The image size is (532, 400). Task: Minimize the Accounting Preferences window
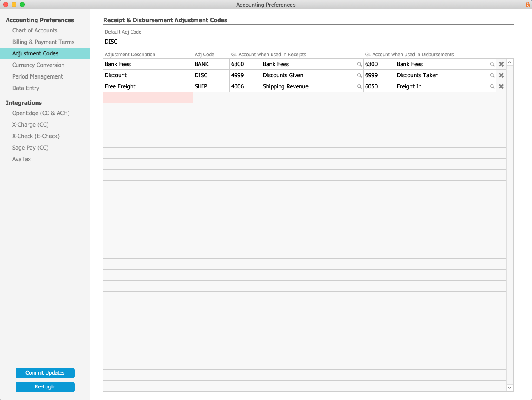14,5
